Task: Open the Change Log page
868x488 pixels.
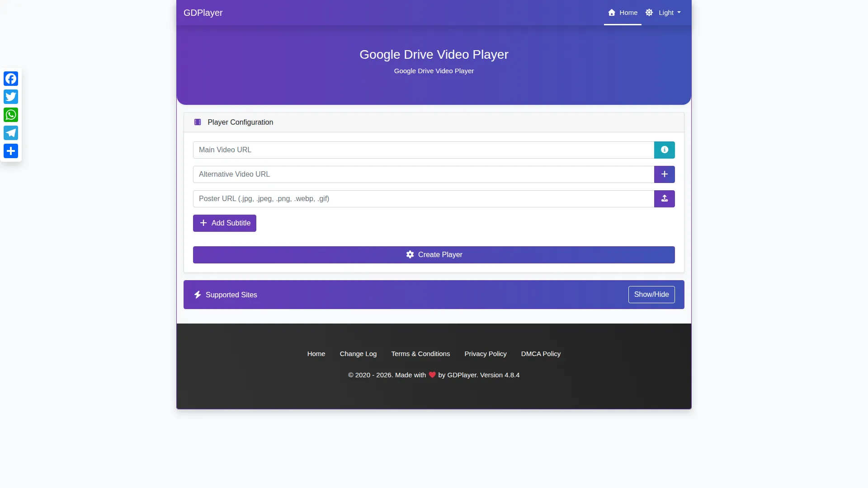Action: pyautogui.click(x=358, y=354)
